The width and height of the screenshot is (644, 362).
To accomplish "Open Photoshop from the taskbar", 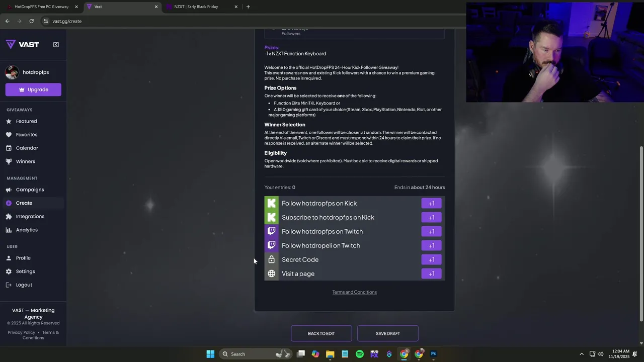I will click(433, 354).
